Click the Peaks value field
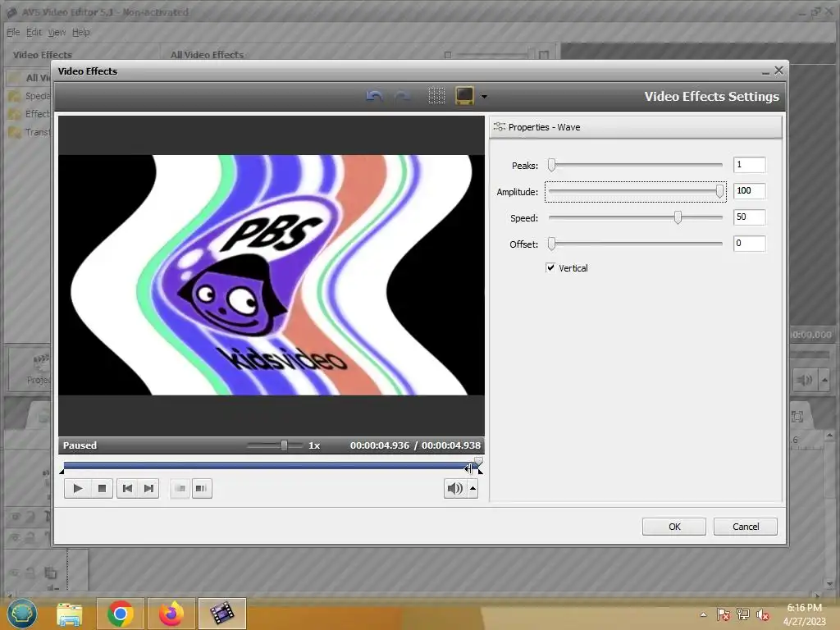840x630 pixels. (x=749, y=164)
